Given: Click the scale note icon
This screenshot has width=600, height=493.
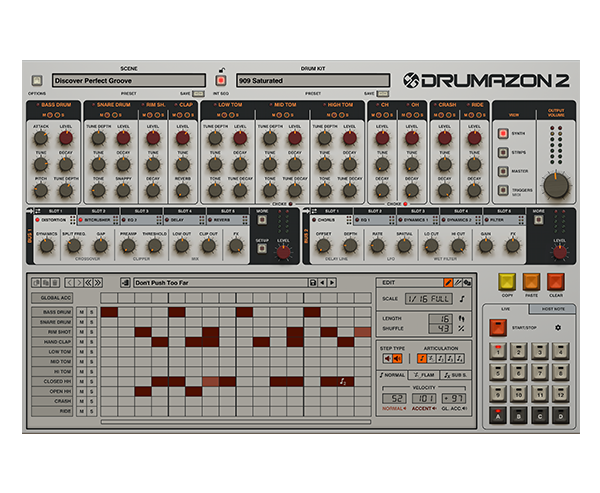Looking at the screenshot, I should click(x=462, y=299).
